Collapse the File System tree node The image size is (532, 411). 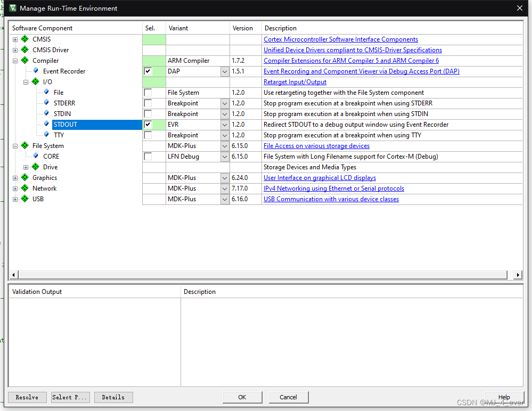click(x=15, y=146)
